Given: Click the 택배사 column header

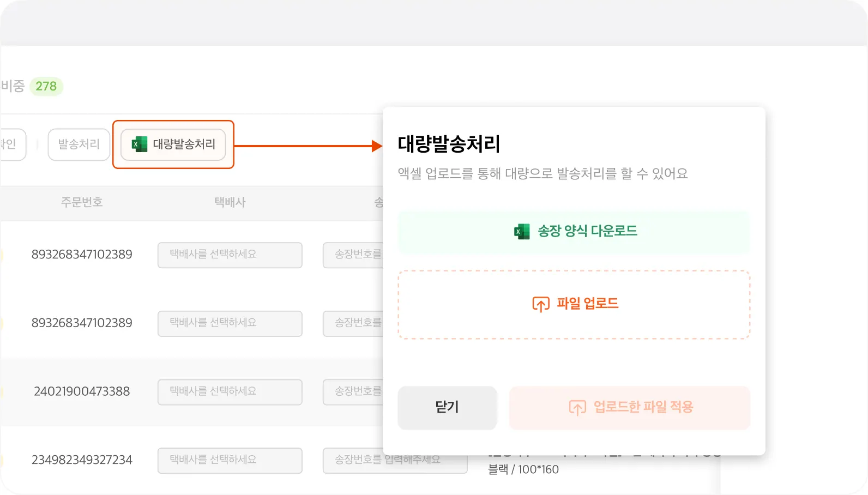Looking at the screenshot, I should pos(230,202).
